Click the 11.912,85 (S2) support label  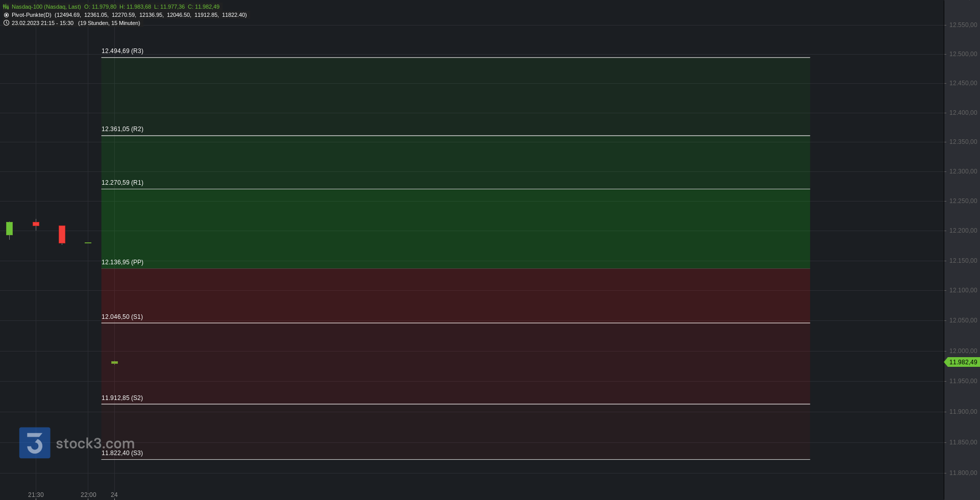click(122, 398)
